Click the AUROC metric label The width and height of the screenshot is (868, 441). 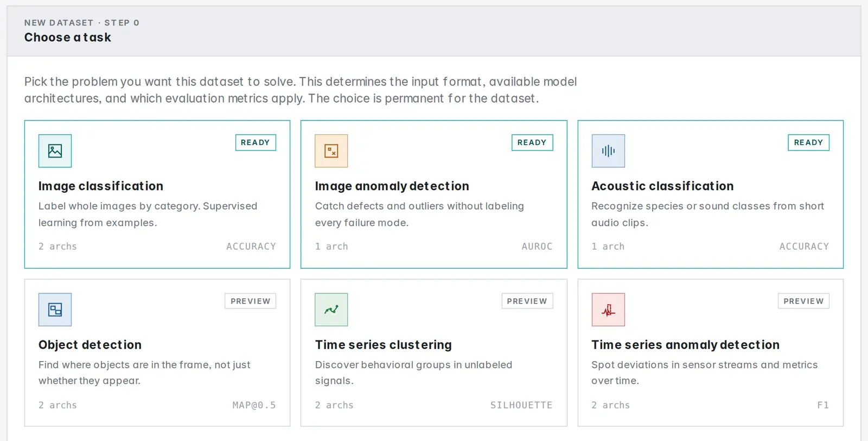coord(537,247)
